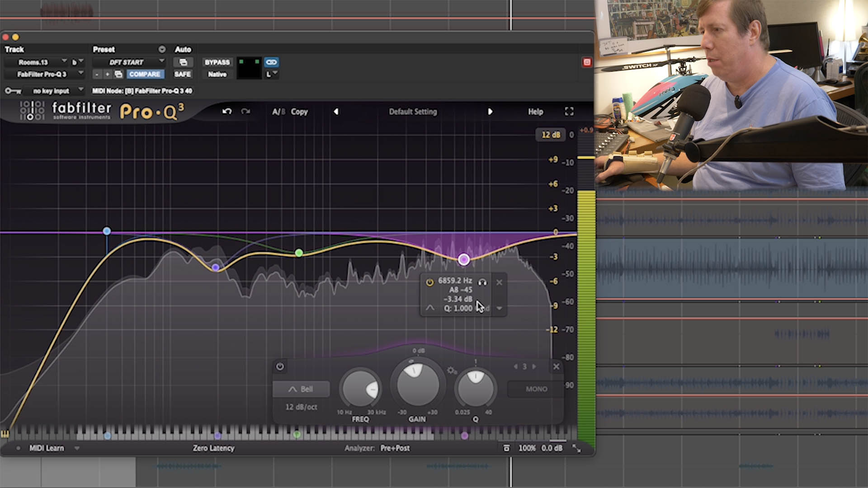Click the output options icon beside 100%
The image size is (868, 488).
506,448
